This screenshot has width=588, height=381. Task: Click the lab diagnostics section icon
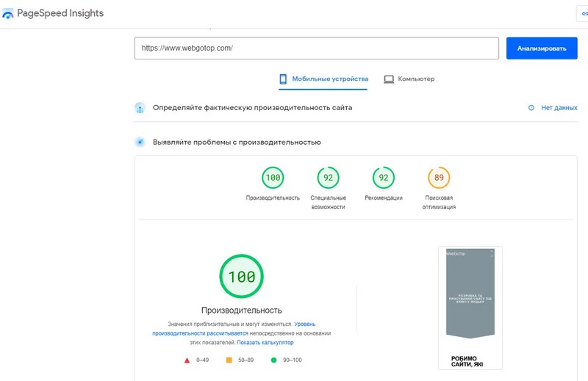click(x=140, y=142)
